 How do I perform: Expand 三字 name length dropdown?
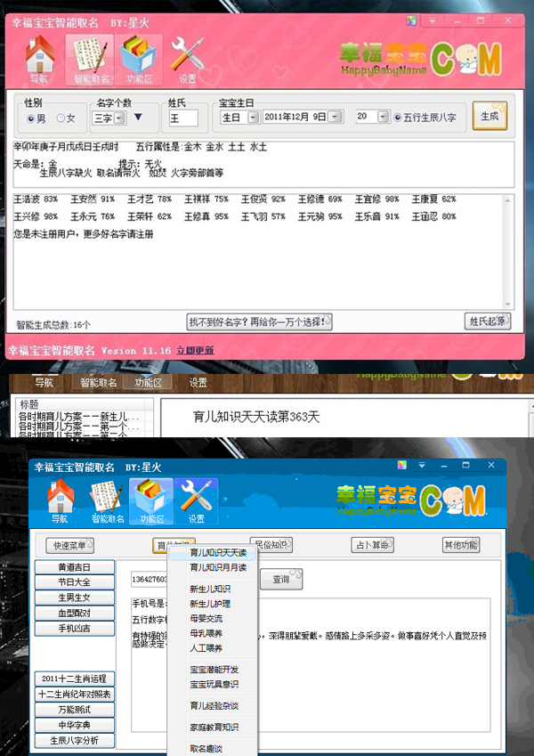tap(119, 118)
